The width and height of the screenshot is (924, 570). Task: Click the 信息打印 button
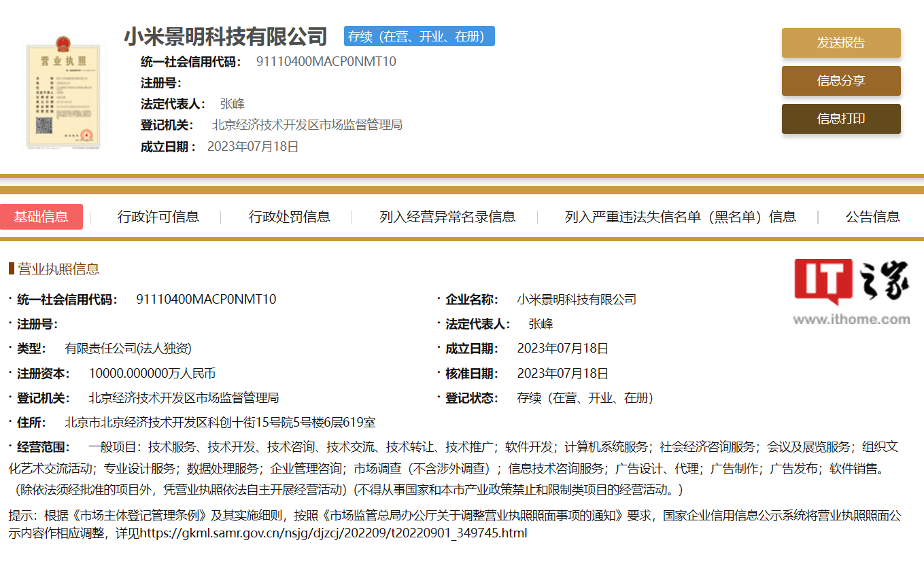click(x=841, y=119)
